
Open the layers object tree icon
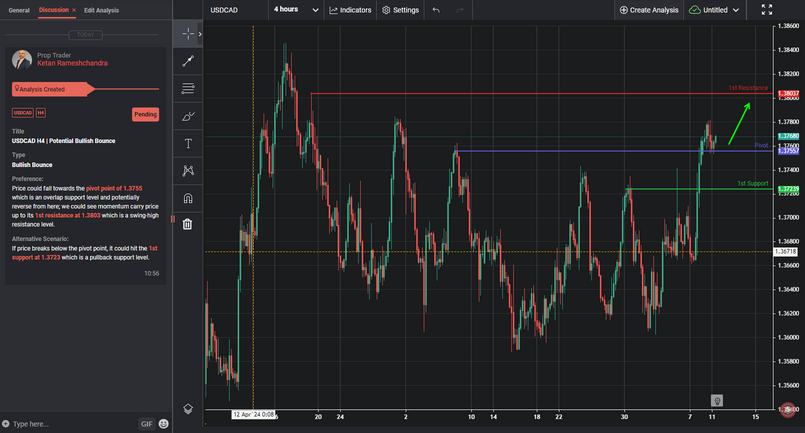point(188,409)
